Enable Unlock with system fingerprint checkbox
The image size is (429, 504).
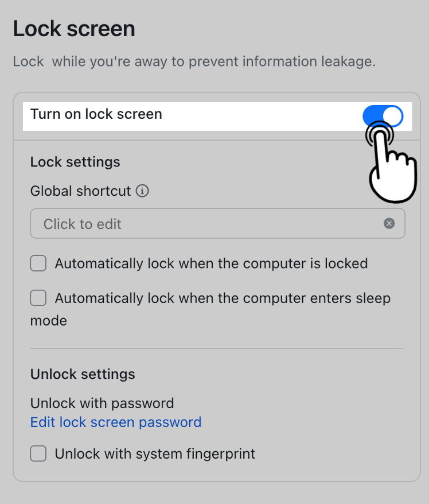pos(38,453)
